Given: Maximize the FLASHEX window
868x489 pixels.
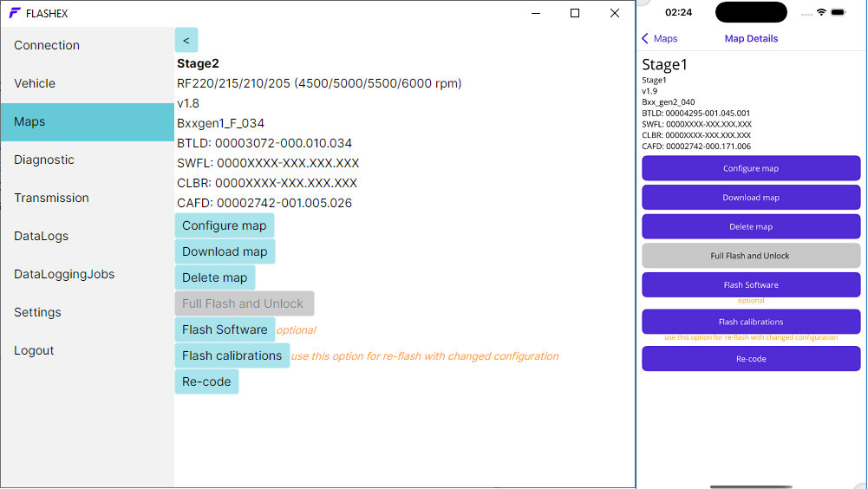Looking at the screenshot, I should tap(575, 13).
